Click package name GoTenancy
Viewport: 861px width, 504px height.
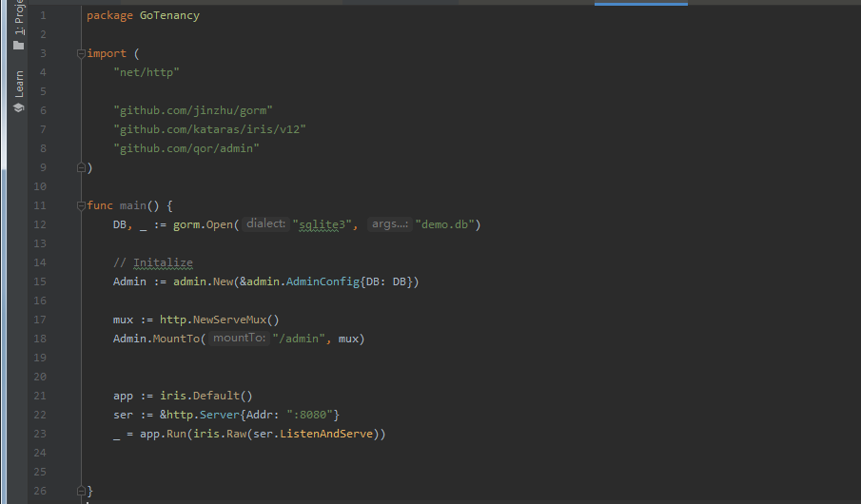coord(169,15)
